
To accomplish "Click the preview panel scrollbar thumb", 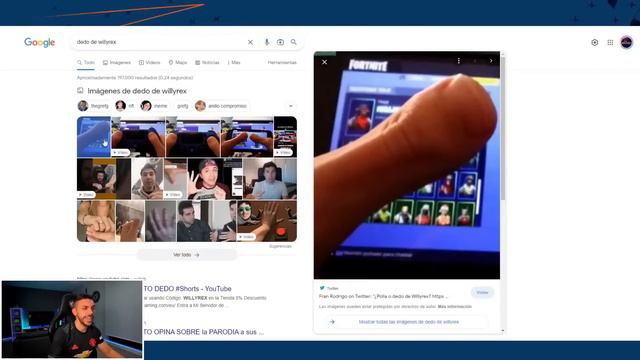I will 503,129.
